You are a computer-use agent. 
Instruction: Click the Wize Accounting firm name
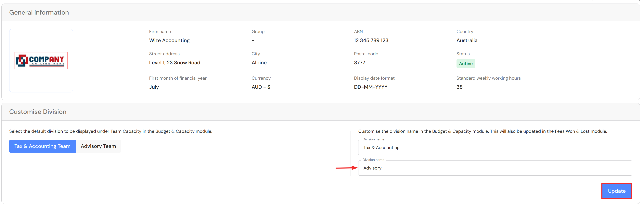[x=169, y=41]
